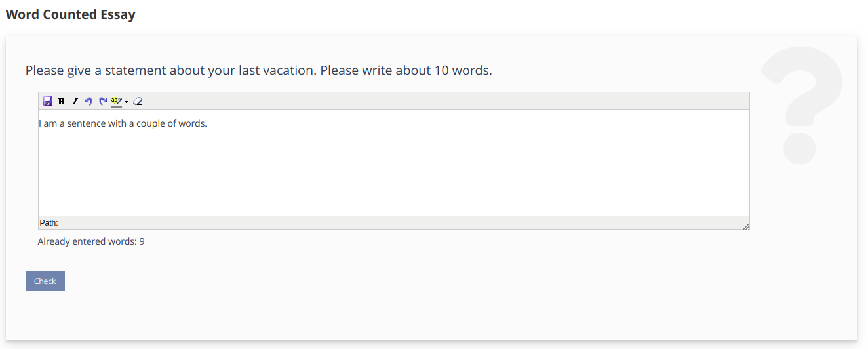868x349 pixels.
Task: Click the vacation statement question text
Action: coord(258,70)
